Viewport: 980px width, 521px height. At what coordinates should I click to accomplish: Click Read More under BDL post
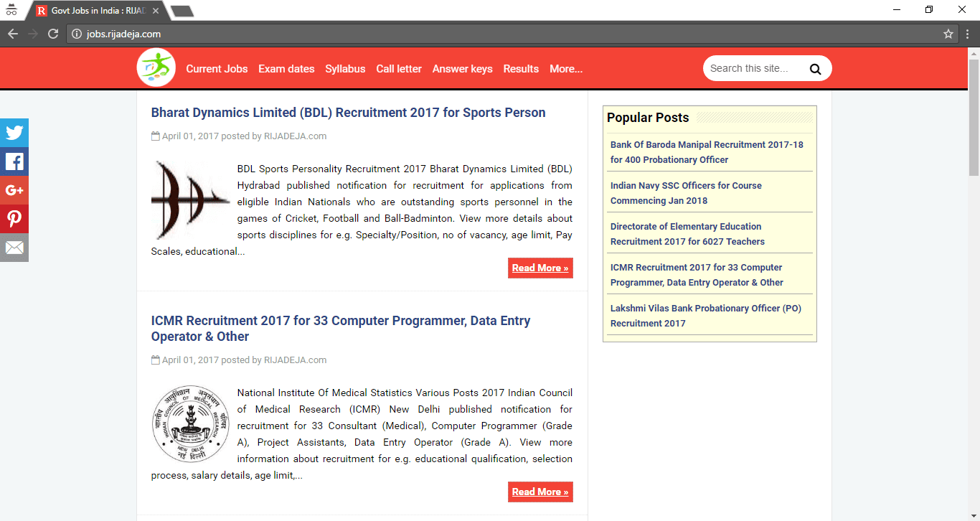click(x=540, y=268)
